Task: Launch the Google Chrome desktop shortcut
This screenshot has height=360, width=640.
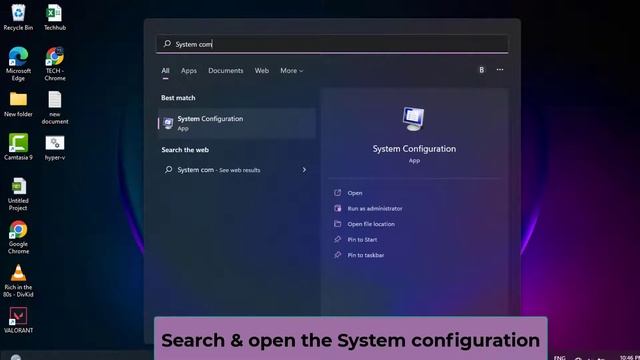Action: (x=18, y=237)
